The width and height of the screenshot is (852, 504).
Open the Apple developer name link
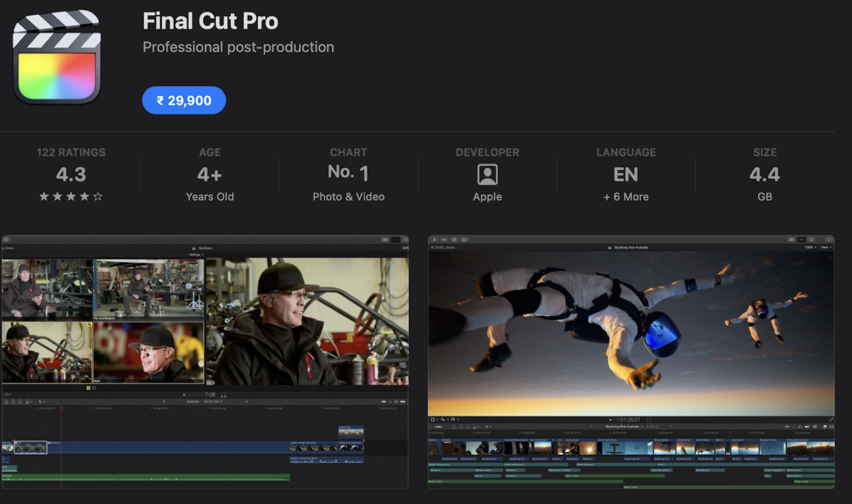pyautogui.click(x=487, y=196)
